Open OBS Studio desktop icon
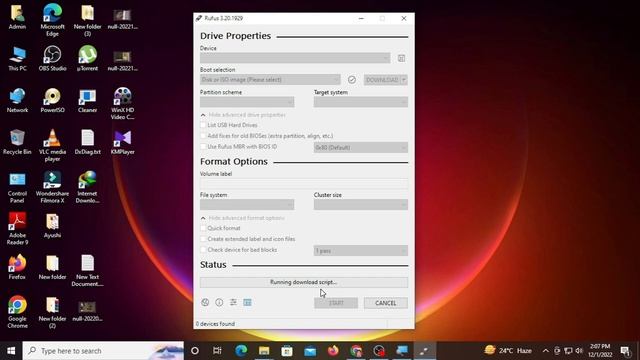 click(x=52, y=58)
